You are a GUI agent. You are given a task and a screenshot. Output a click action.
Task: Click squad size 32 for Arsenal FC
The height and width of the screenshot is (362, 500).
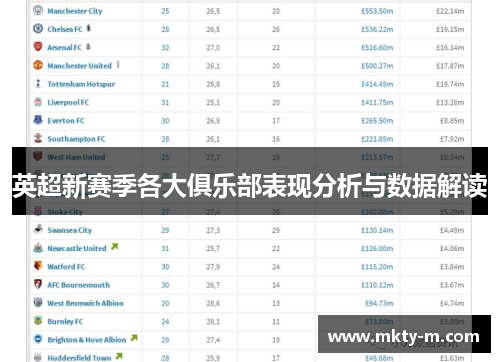coord(165,48)
